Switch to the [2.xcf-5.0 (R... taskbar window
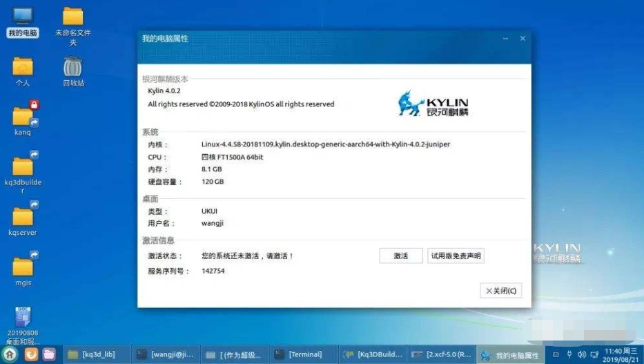 point(441,354)
